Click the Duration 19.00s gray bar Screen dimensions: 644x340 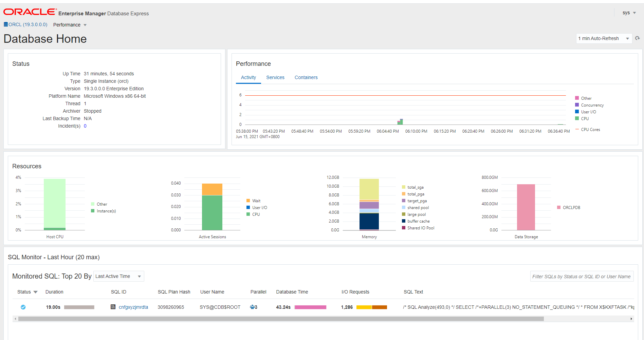[x=79, y=307]
